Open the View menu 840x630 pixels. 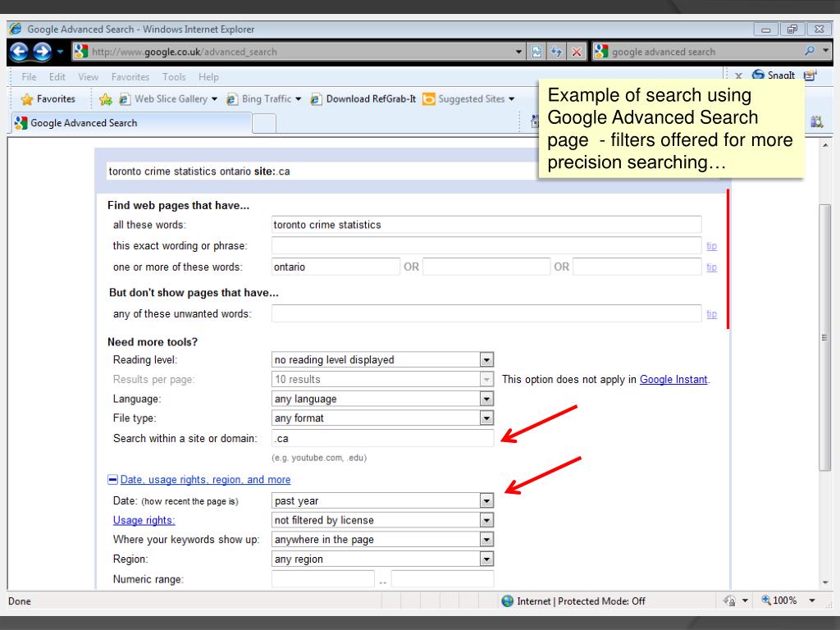[x=89, y=77]
